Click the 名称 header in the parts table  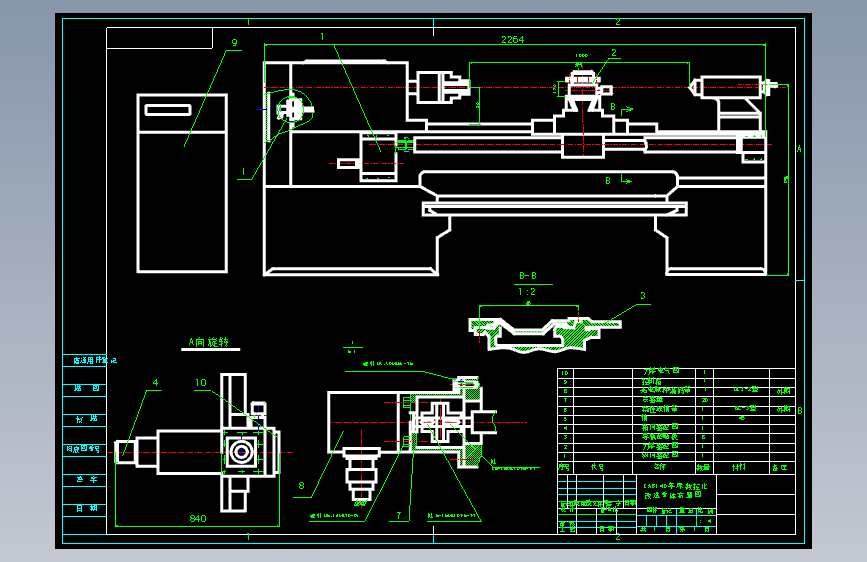click(x=660, y=467)
